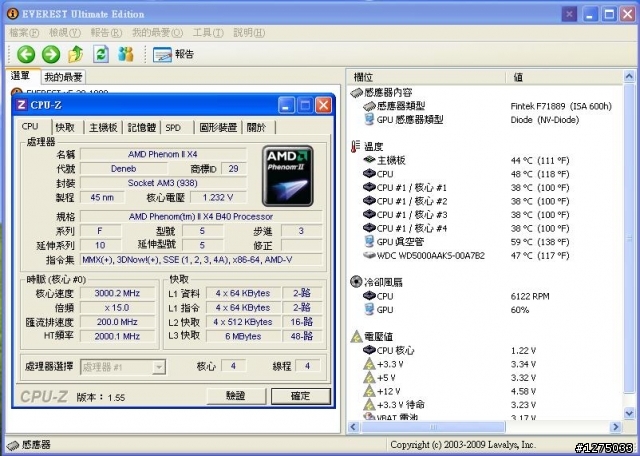Click the extra purple X button in EVEREST title bar

click(569, 14)
